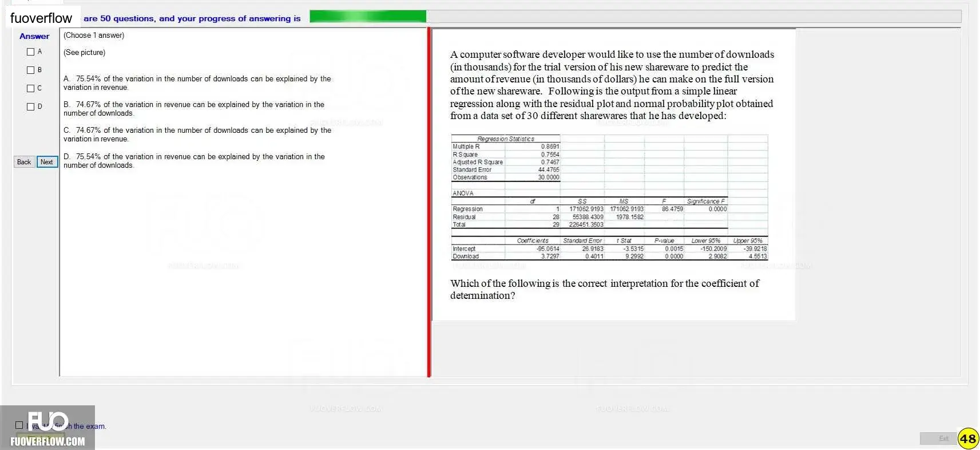This screenshot has height=450, width=980.
Task: Check answer option C checkbox
Action: coord(31,89)
